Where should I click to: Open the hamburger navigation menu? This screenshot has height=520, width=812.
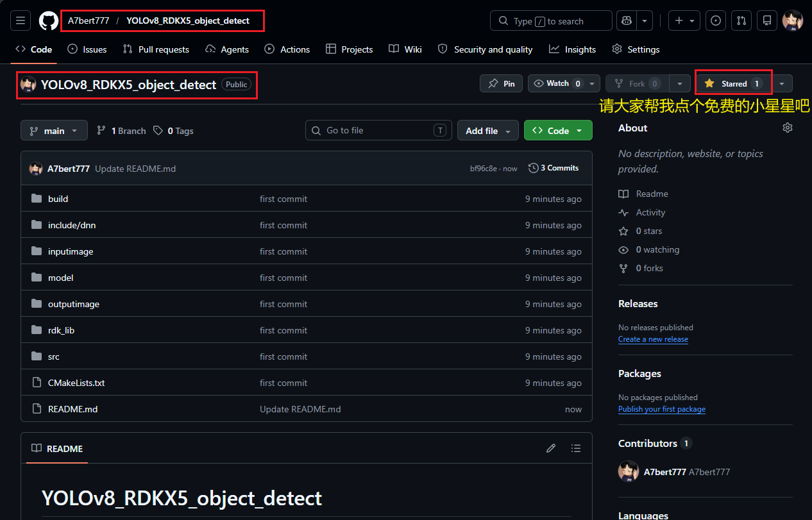tap(20, 21)
